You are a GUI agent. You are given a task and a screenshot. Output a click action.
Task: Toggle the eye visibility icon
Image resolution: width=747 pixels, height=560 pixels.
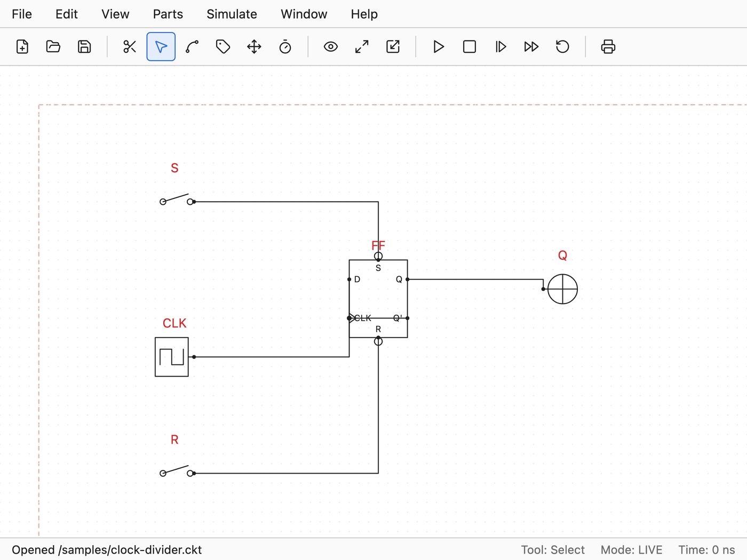(331, 47)
